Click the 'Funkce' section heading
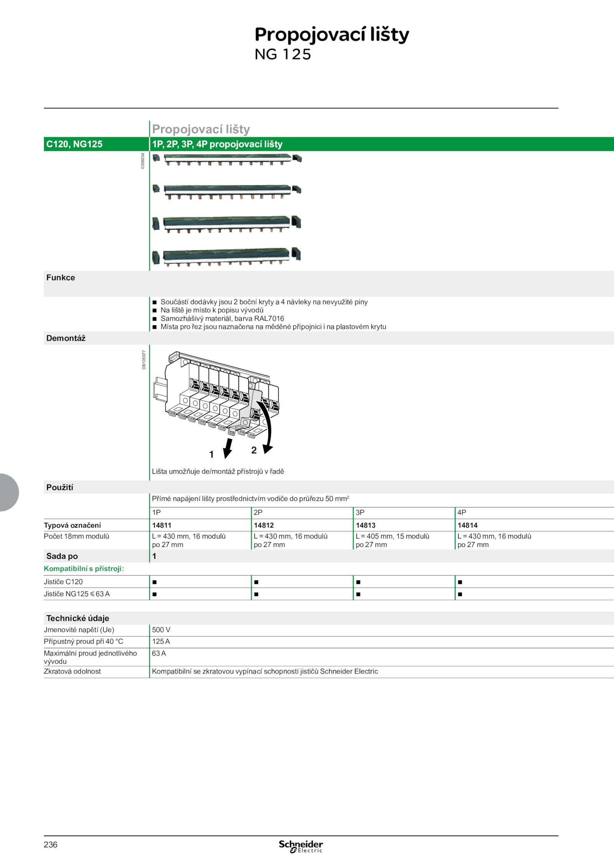This screenshot has height=868, width=614. 61,277
